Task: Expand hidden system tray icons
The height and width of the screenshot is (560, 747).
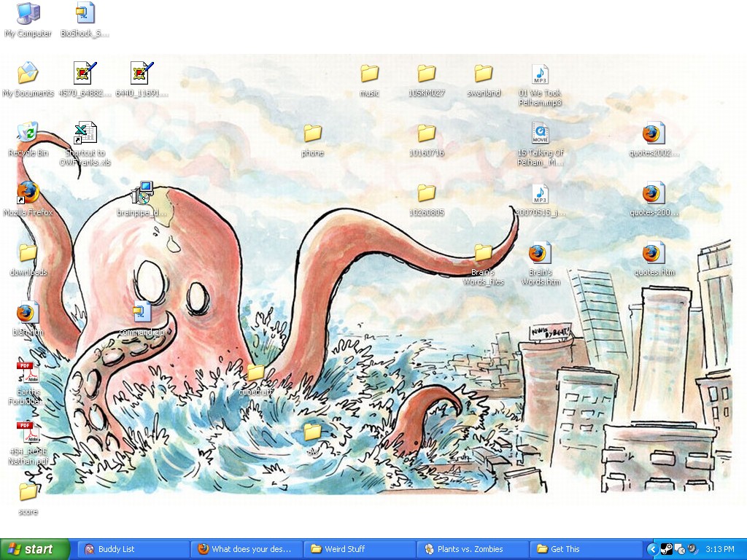Action: point(652,549)
